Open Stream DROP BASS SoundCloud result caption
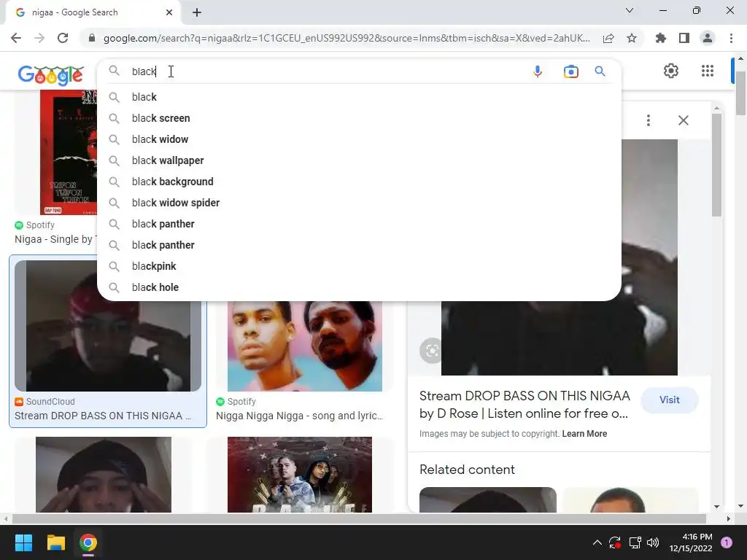This screenshot has height=560, width=747. point(103,416)
